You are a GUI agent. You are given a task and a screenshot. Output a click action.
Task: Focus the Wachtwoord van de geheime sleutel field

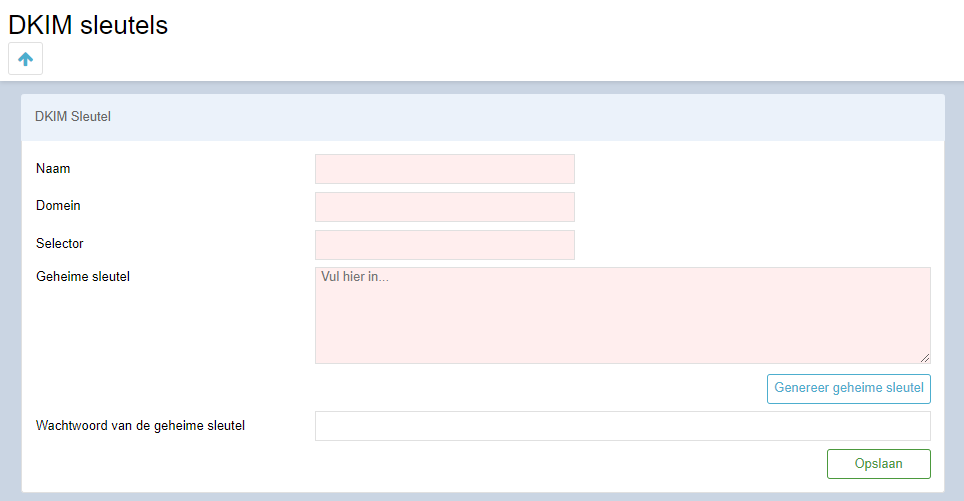coord(622,426)
